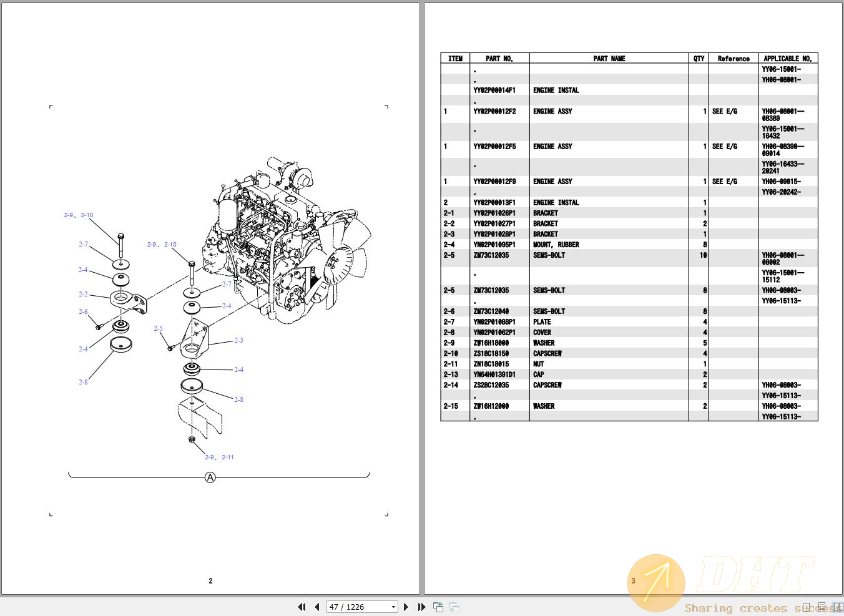This screenshot has height=616, width=844.
Task: Click the top-left 2-9, 2-10 callout label
Action: 79,215
